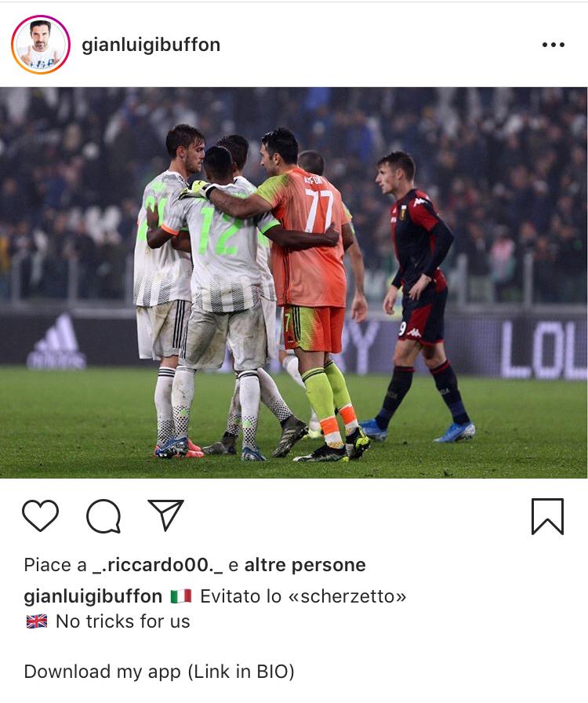The image size is (588, 703).
Task: Open comments via the speech bubble icon
Action: click(x=103, y=516)
